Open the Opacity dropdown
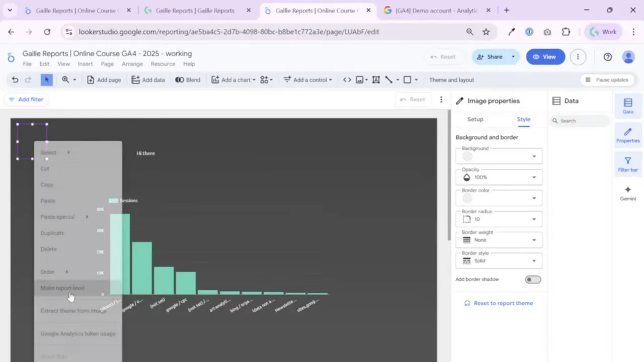This screenshot has width=644, height=362. click(498, 177)
